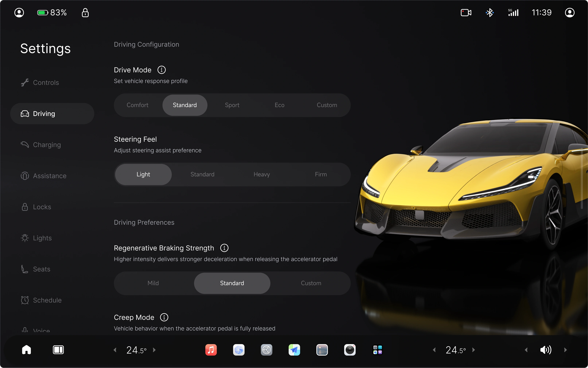Tap the dashcam camera status icon
The width and height of the screenshot is (588, 368).
pos(466,13)
